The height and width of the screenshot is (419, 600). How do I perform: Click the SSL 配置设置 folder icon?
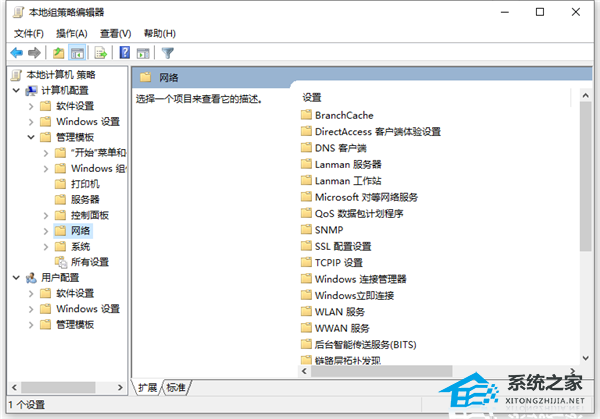(306, 246)
